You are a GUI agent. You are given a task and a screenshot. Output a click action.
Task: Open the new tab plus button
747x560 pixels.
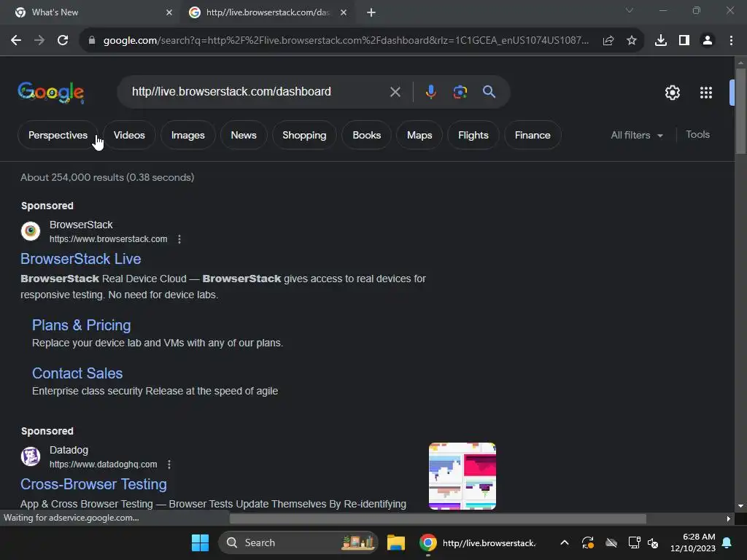(x=371, y=12)
